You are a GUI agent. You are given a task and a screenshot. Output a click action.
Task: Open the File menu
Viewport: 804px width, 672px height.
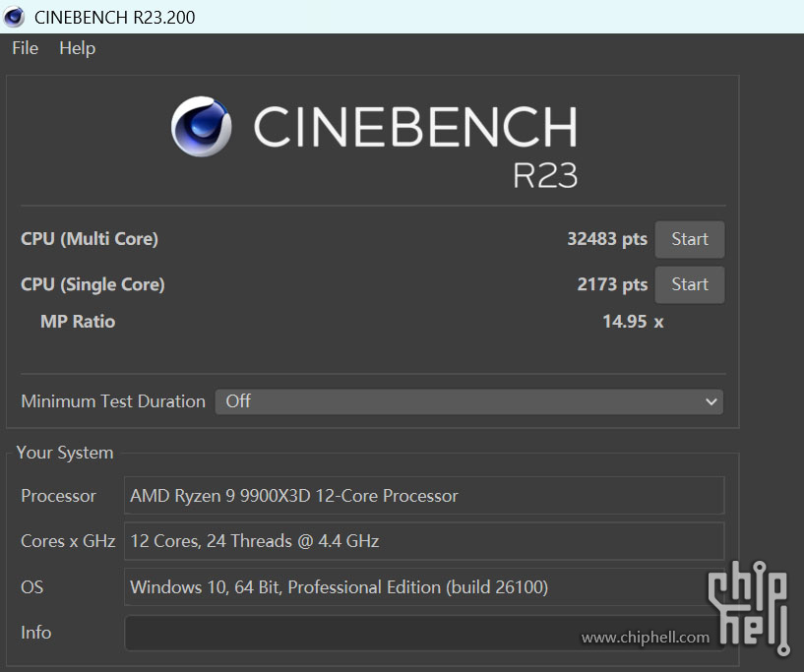(26, 48)
